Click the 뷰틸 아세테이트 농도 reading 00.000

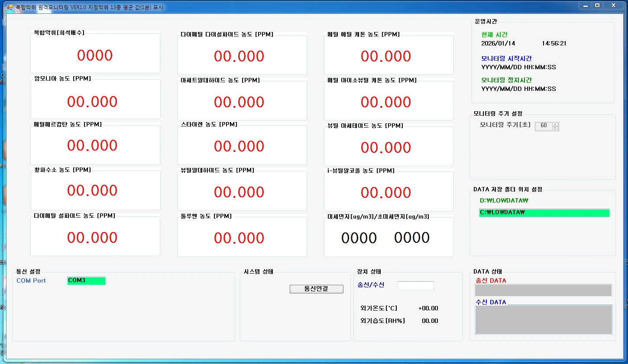(x=386, y=148)
